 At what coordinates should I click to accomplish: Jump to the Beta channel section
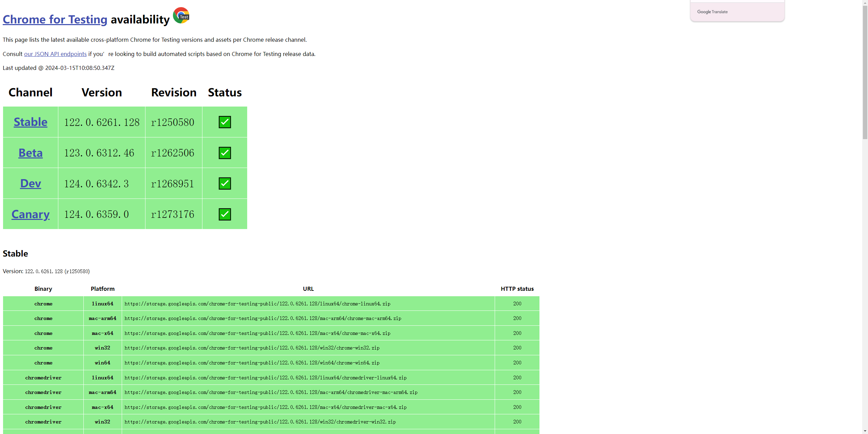[31, 153]
